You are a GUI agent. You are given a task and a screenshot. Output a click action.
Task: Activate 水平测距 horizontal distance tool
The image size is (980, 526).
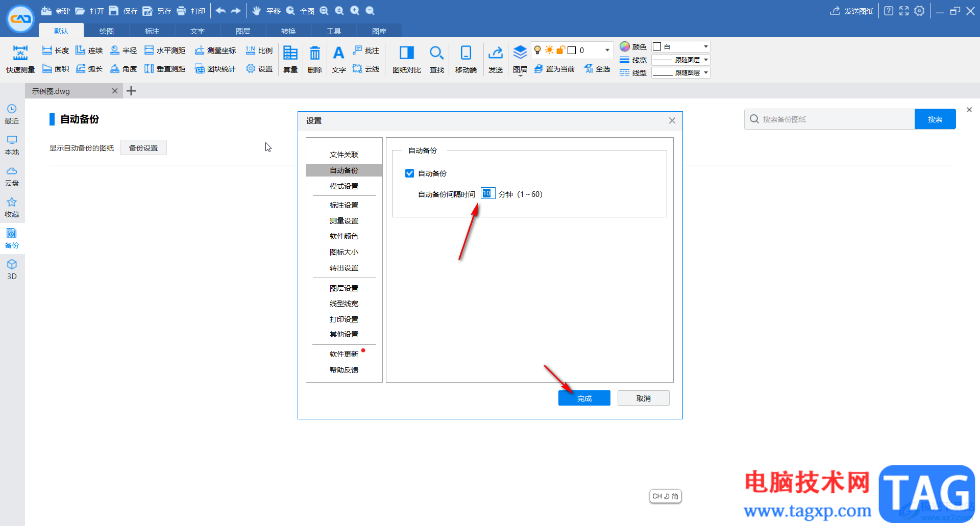point(165,51)
